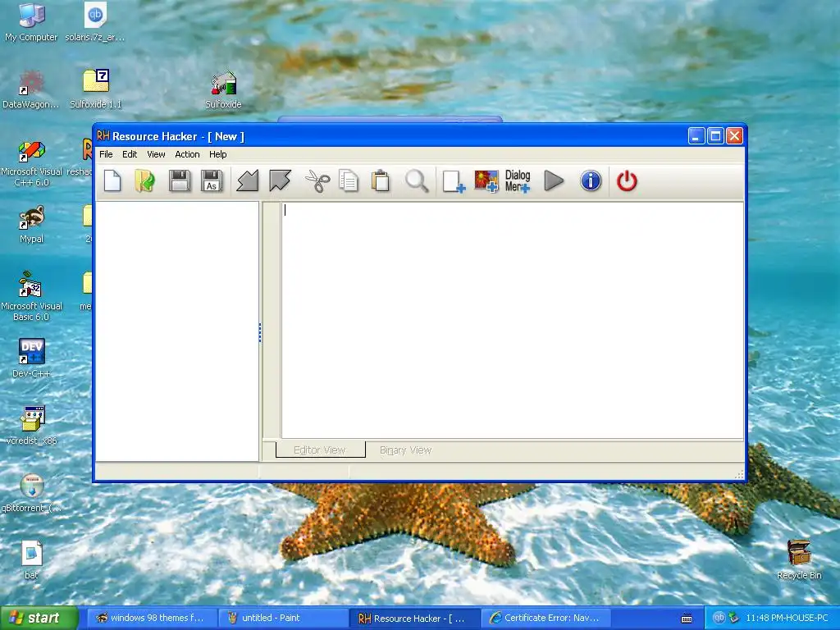Image resolution: width=840 pixels, height=630 pixels.
Task: Open the Recycle Bin
Action: (799, 560)
